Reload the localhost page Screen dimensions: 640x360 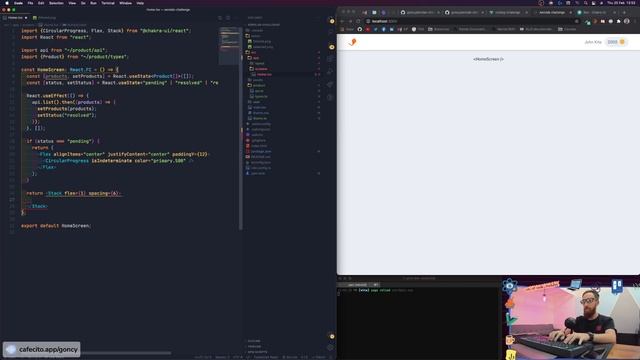click(358, 21)
